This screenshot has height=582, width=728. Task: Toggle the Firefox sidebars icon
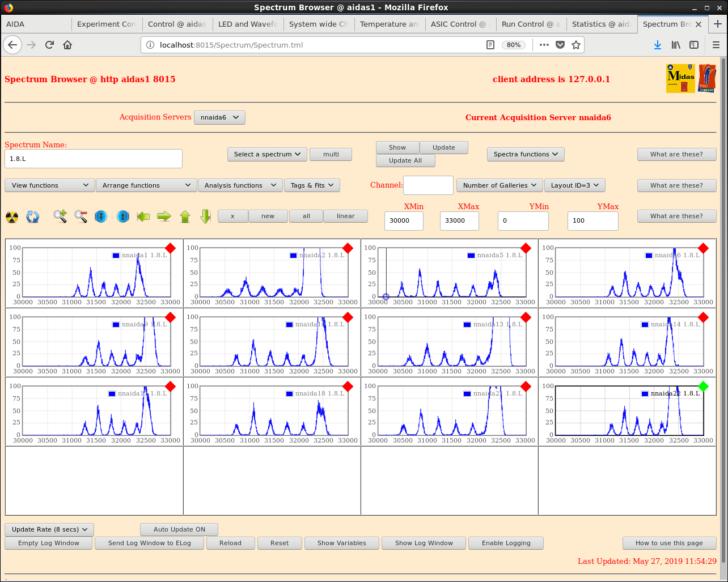pos(694,45)
